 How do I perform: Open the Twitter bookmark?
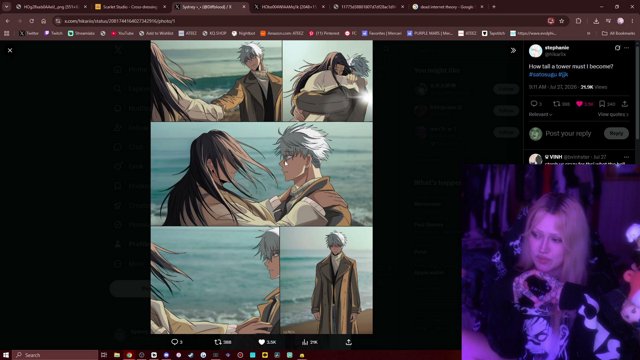29,33
